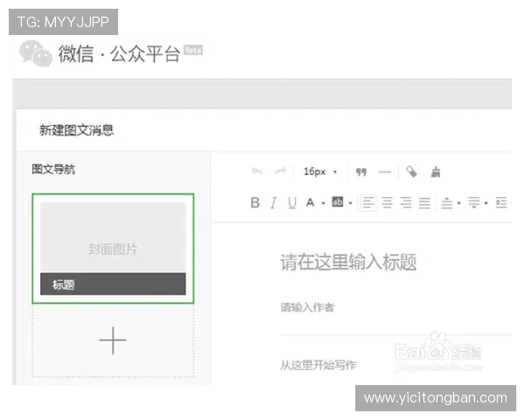Select the format painter brush icon
The height and width of the screenshot is (420, 525).
[x=435, y=171]
